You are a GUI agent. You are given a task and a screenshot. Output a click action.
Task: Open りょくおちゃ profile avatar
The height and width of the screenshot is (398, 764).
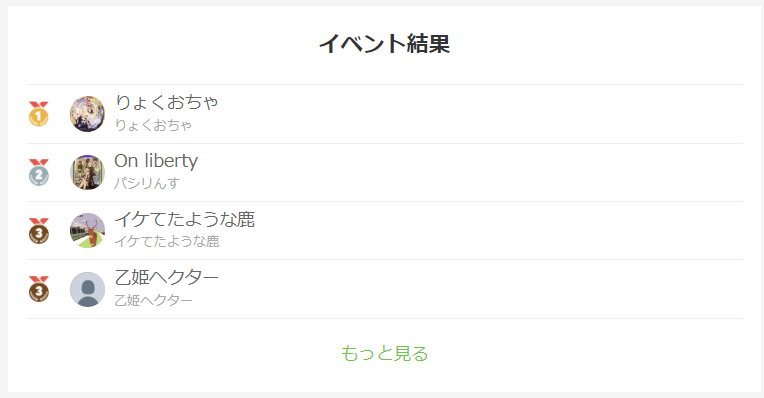[x=87, y=114]
